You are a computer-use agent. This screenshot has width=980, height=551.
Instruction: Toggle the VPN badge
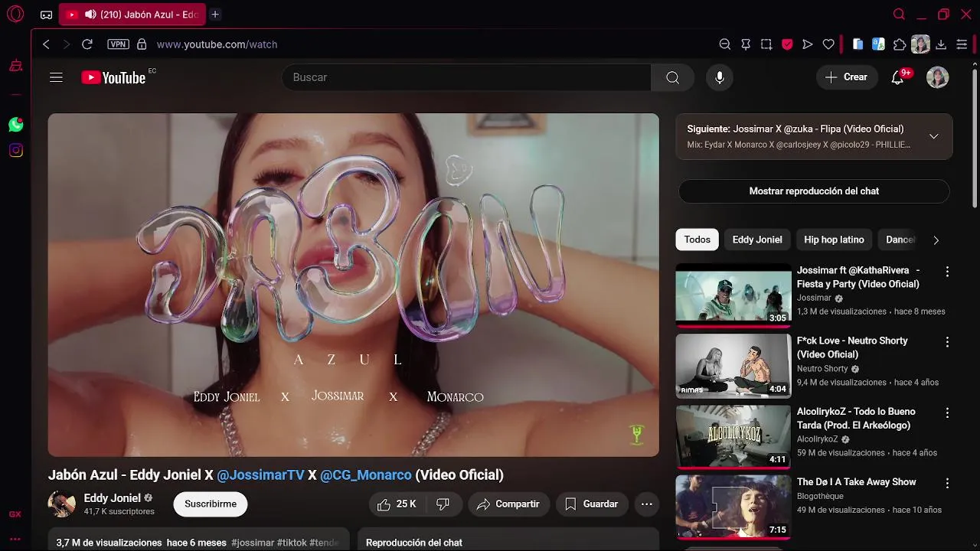click(118, 44)
